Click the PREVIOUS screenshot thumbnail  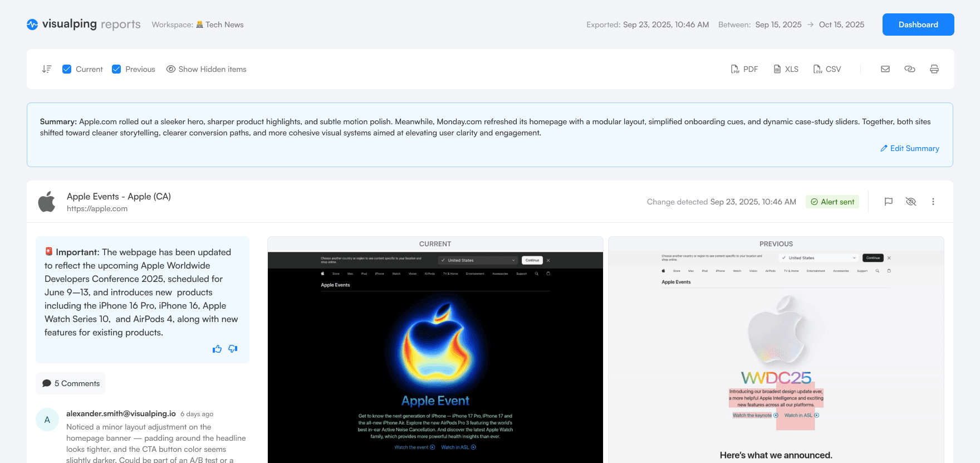click(x=776, y=357)
